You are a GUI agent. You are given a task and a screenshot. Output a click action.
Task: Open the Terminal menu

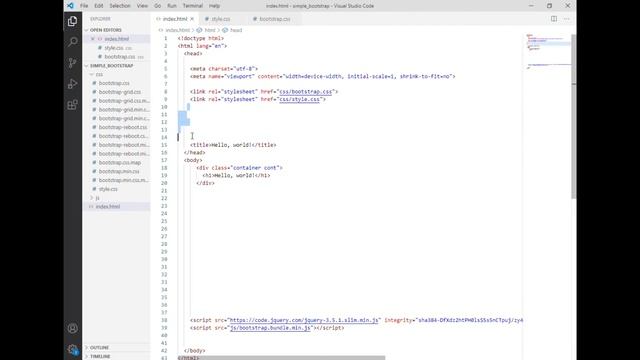point(193,6)
